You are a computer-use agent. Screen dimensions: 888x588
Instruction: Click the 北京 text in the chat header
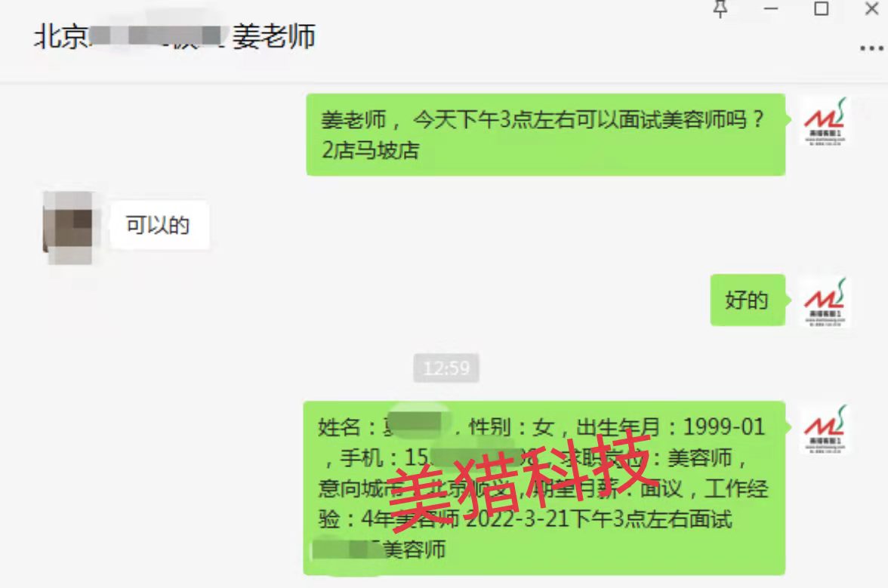[60, 37]
